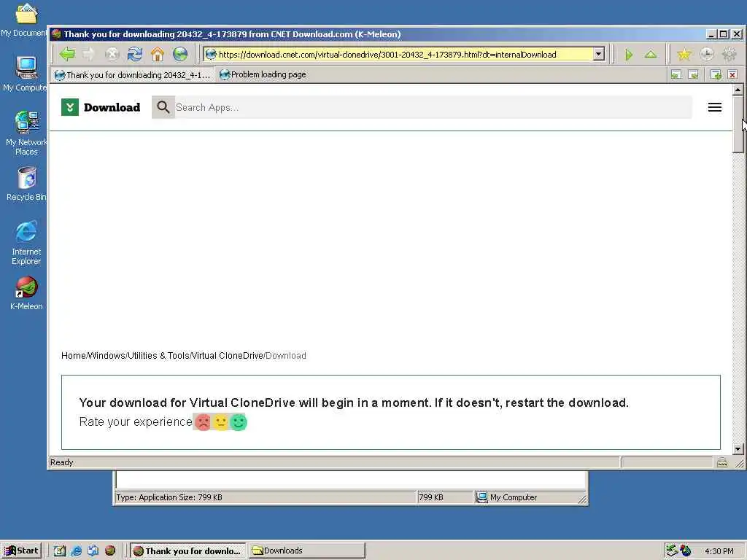Screen dimensions: 747x560
Task: Click the status bar security lock icon
Action: point(722,462)
